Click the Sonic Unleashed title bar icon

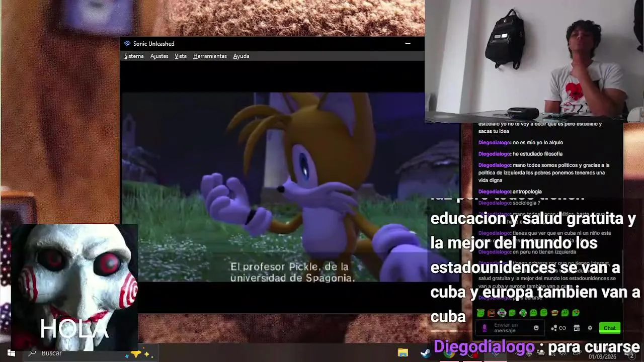click(127, 44)
